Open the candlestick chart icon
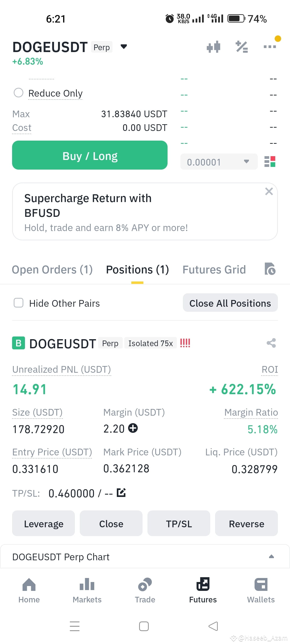The height and width of the screenshot is (644, 290). 213,47
